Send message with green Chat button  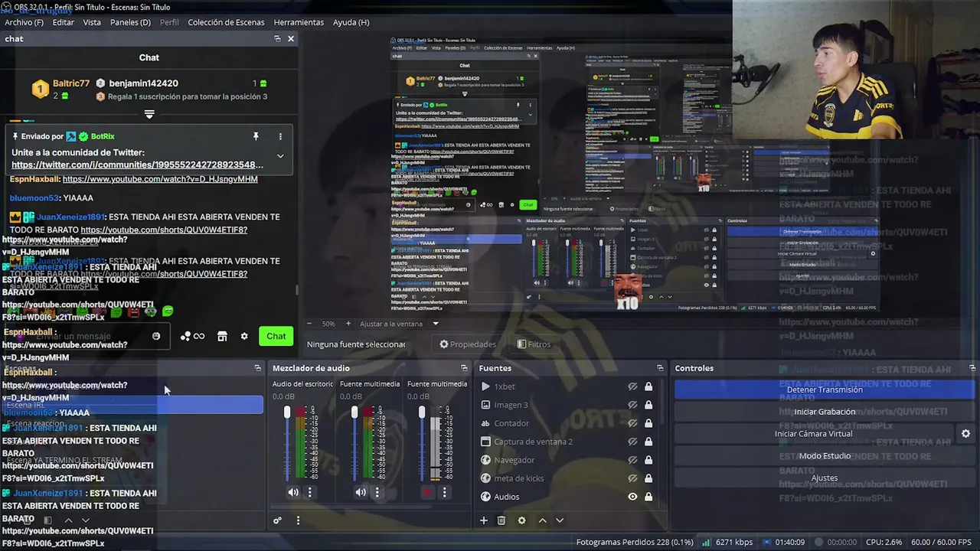[276, 336]
